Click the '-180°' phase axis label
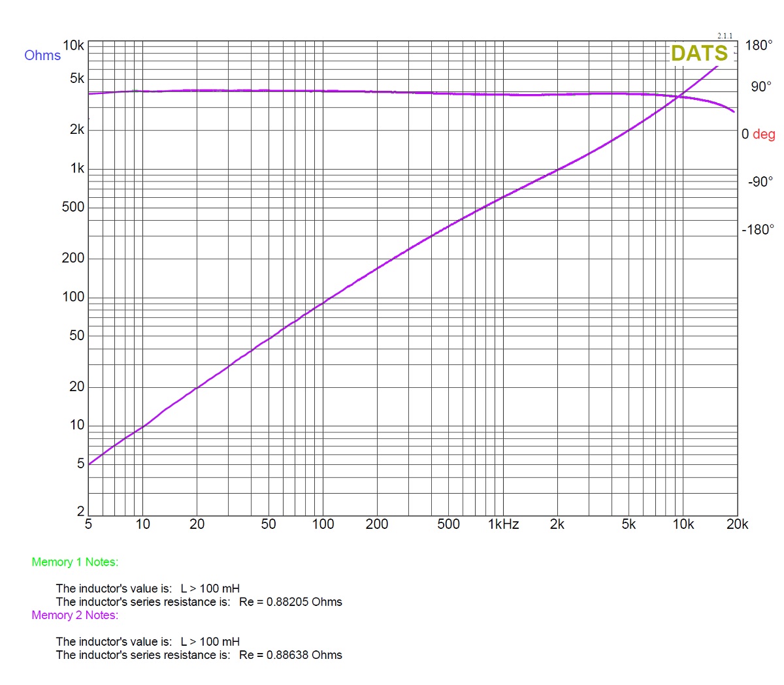Screen dimensions: 784x685 tap(758, 230)
